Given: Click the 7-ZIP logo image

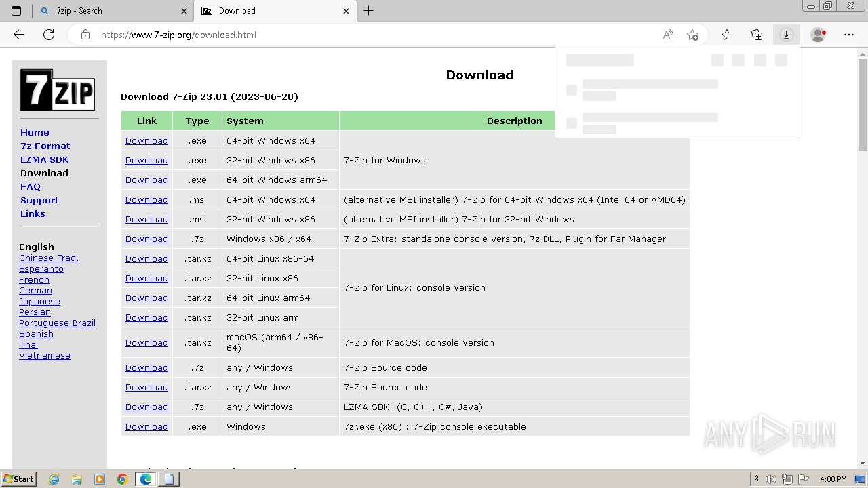Looking at the screenshot, I should tap(57, 89).
